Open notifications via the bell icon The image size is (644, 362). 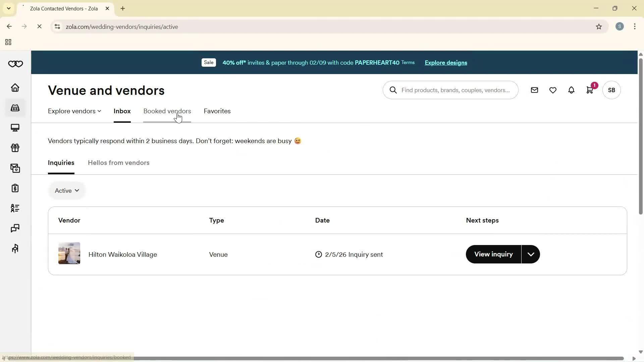(571, 90)
